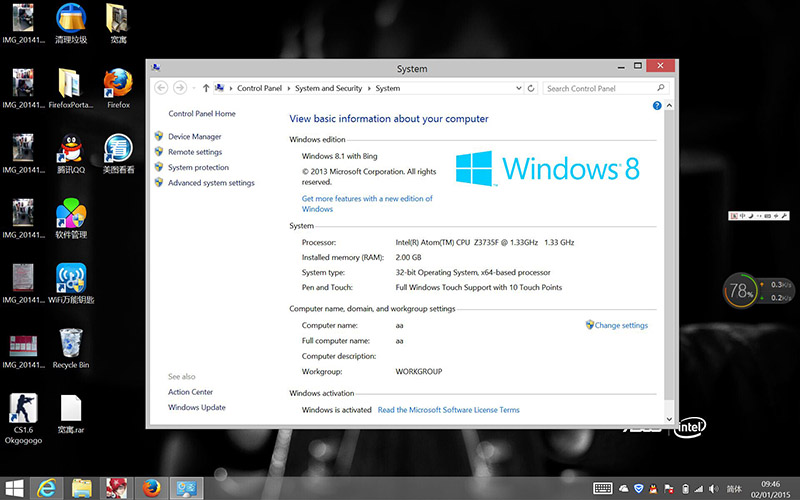Click the 2.00 GB installed memory value
The image size is (800, 500).
[x=408, y=257]
